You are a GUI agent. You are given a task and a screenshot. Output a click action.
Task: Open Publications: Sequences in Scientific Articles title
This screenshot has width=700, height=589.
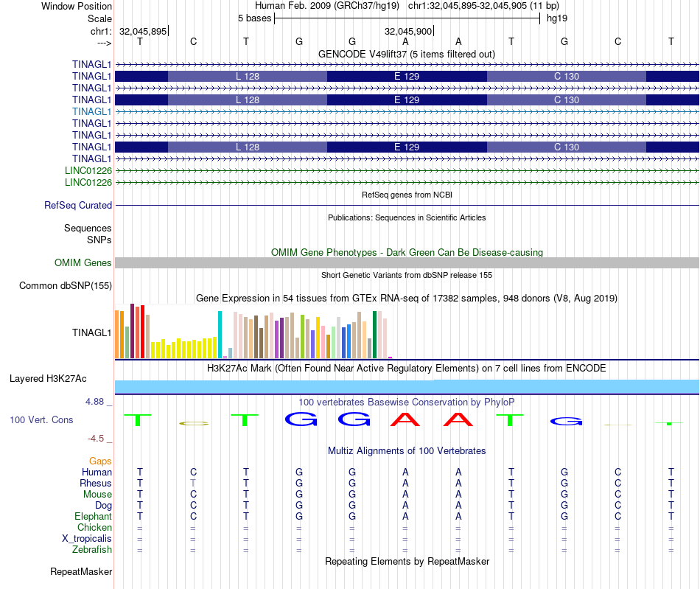click(407, 217)
